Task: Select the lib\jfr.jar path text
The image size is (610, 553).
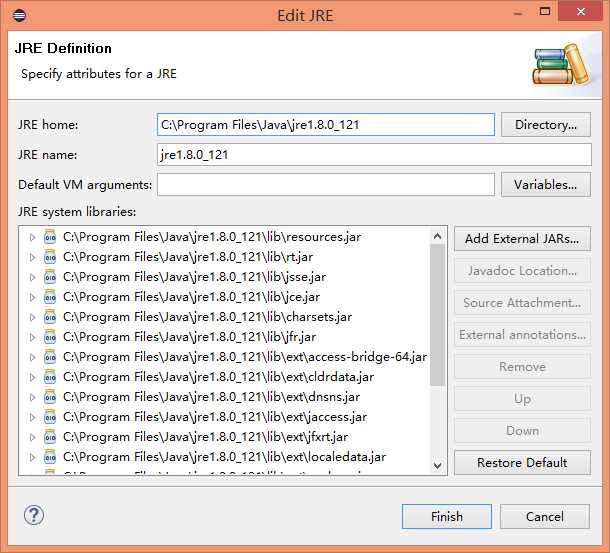Action: click(189, 337)
